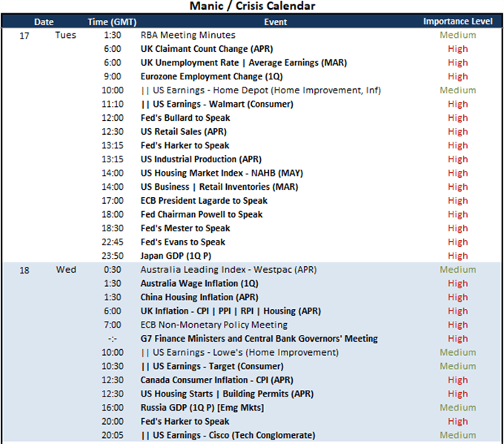Click the 23:50 time cell

(113, 256)
